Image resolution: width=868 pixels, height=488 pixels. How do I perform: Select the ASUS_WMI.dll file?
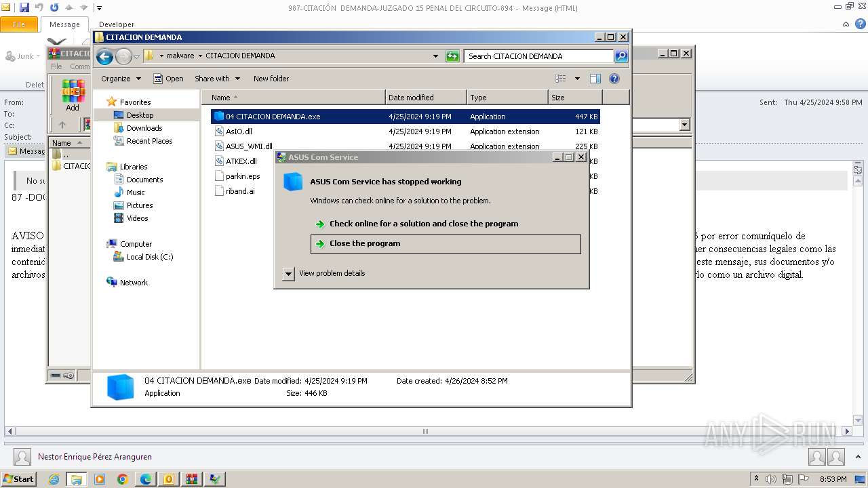(249, 146)
